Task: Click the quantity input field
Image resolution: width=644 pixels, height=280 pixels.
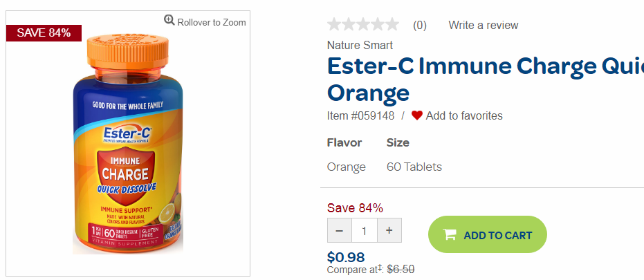Action: [x=365, y=230]
